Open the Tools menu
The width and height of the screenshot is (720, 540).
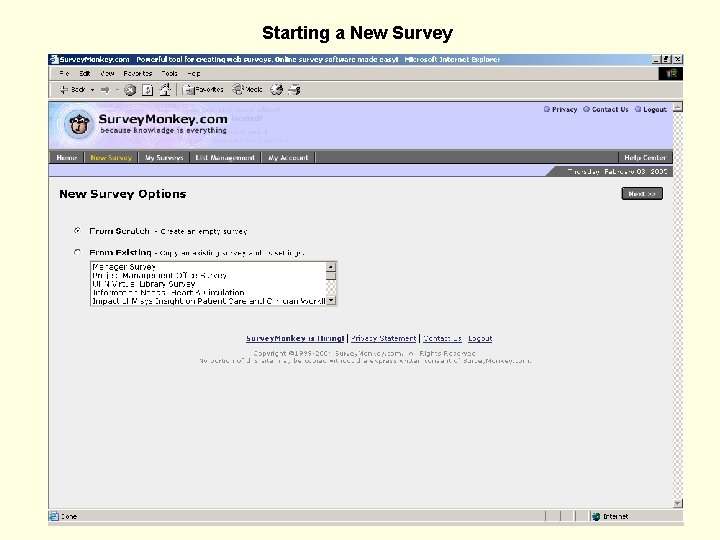pyautogui.click(x=169, y=73)
